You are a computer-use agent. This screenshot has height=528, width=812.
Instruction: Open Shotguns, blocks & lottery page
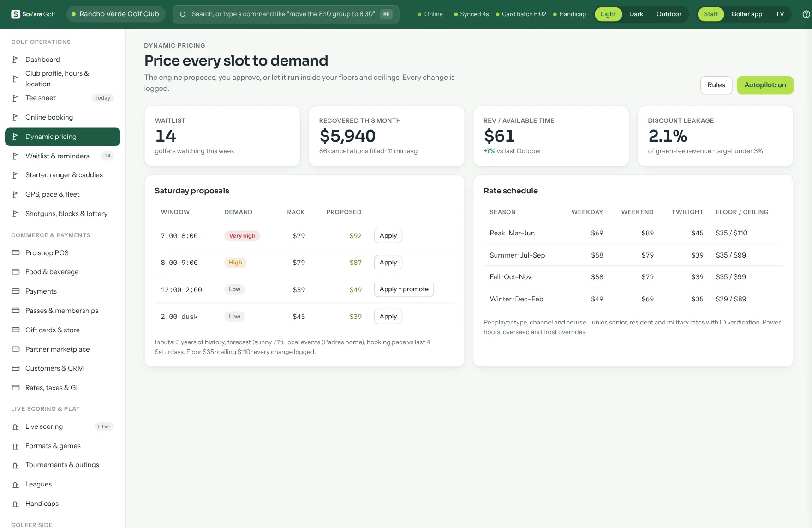pos(63,214)
